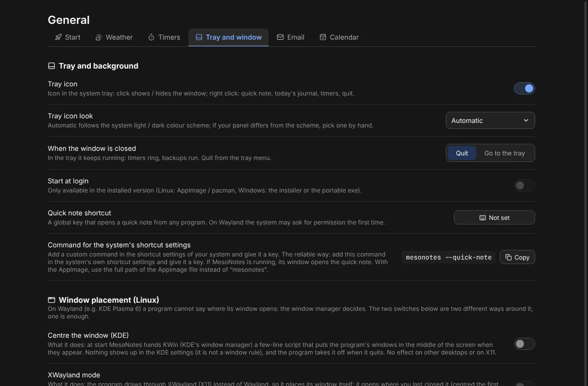Click the General page heading
Image resolution: width=588 pixels, height=386 pixels.
(69, 20)
